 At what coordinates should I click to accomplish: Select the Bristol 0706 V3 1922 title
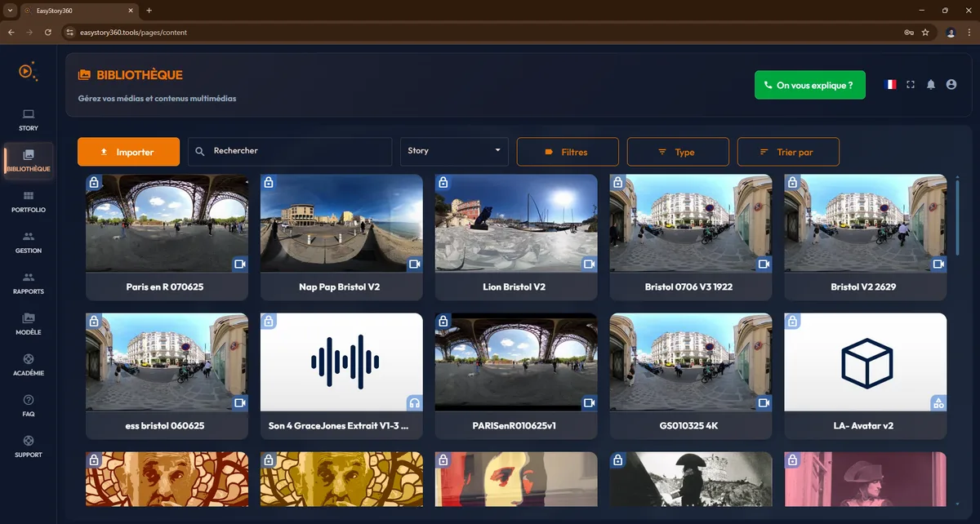click(691, 287)
